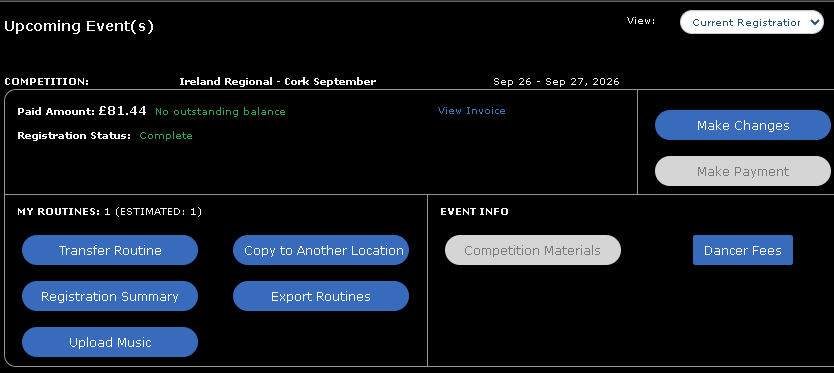Click the Competition Materials button
The width and height of the screenshot is (834, 373).
532,250
